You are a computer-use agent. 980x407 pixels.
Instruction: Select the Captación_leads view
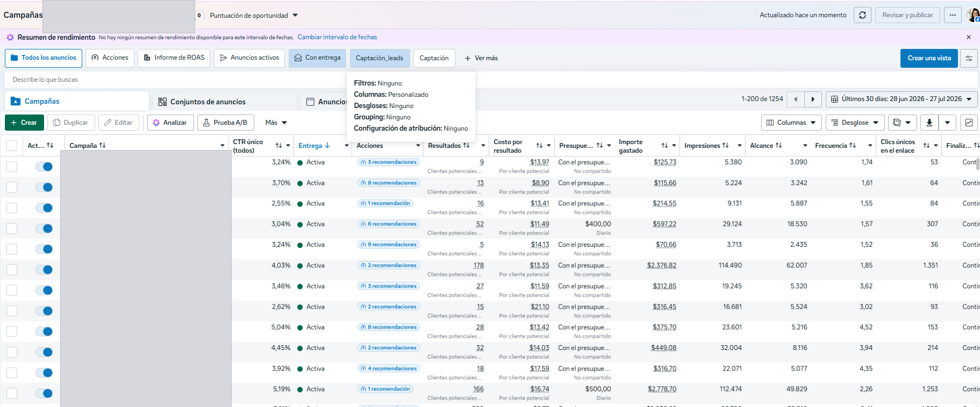pyautogui.click(x=380, y=58)
